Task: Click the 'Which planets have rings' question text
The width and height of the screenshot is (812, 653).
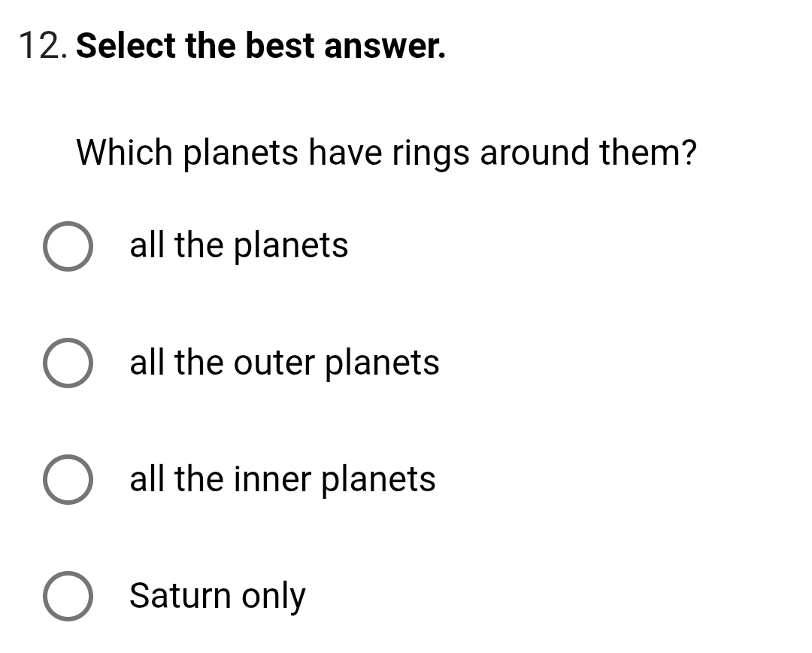Action: pos(386,153)
